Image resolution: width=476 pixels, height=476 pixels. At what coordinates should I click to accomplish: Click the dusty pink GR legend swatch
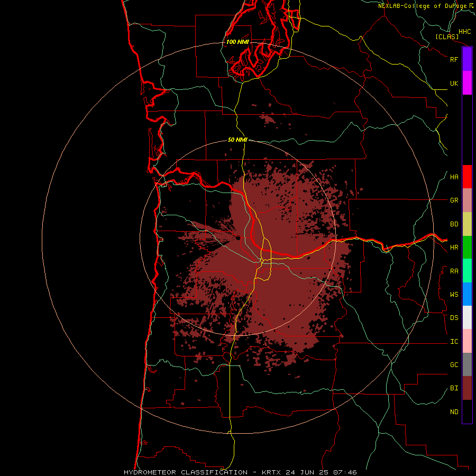coord(467,200)
